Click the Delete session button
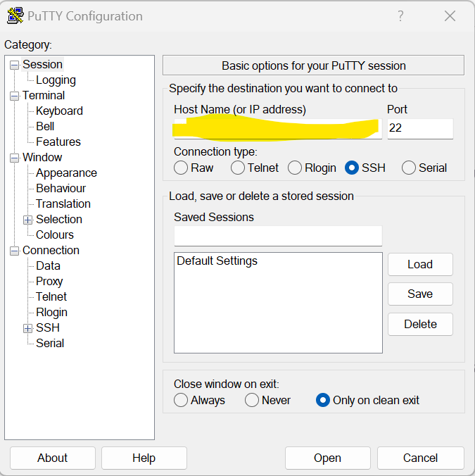Image resolution: width=475 pixels, height=476 pixels. (420, 324)
